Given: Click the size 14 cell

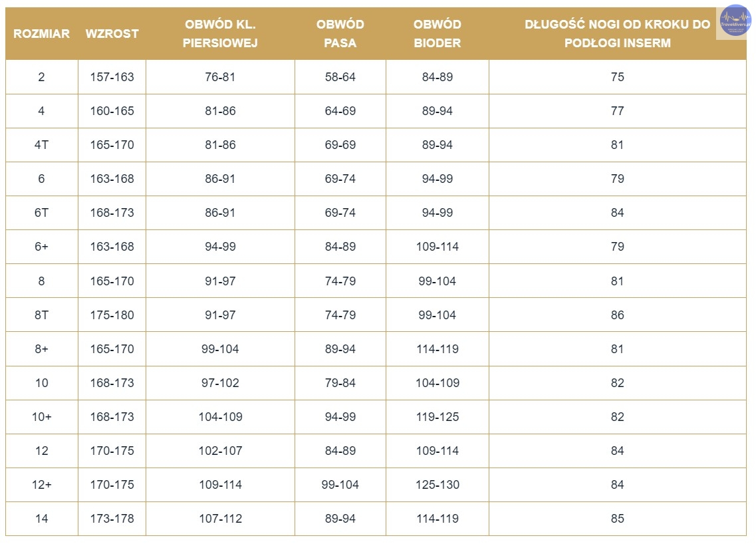Looking at the screenshot, I should 41,519.
